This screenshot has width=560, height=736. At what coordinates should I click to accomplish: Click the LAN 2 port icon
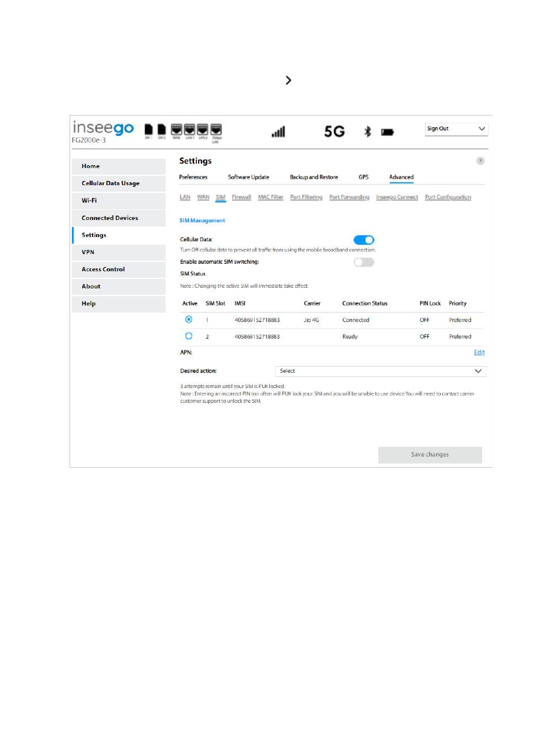(203, 129)
